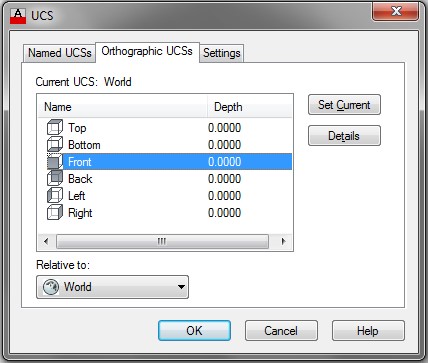This screenshot has width=428, height=363.
Task: Open the Settings tab
Action: click(x=222, y=53)
